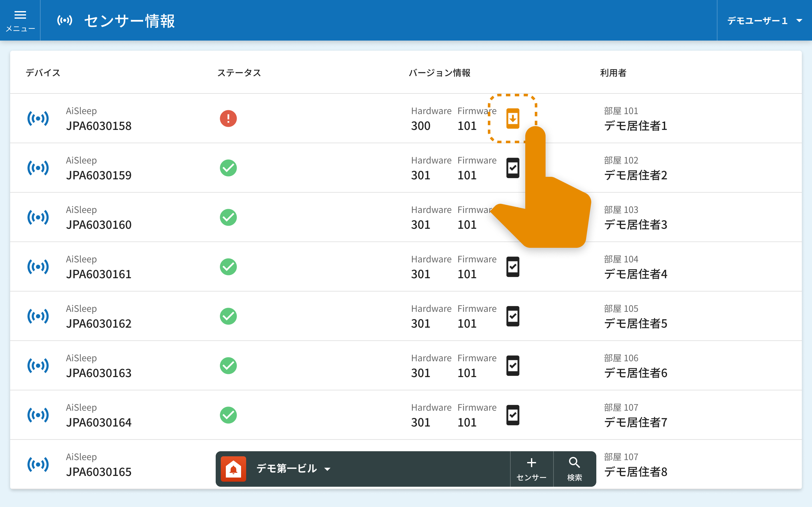Click the firmware checkmark icon for JPA6030162

[x=512, y=316]
